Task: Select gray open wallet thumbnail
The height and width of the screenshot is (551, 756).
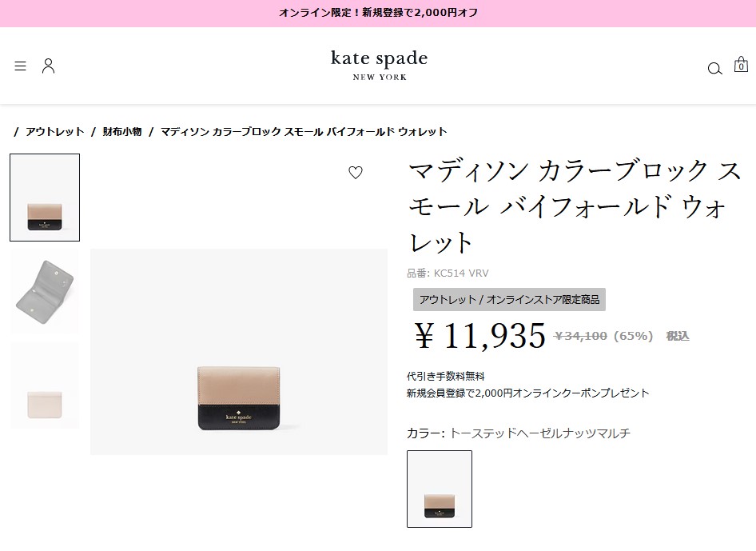Action: coord(45,292)
